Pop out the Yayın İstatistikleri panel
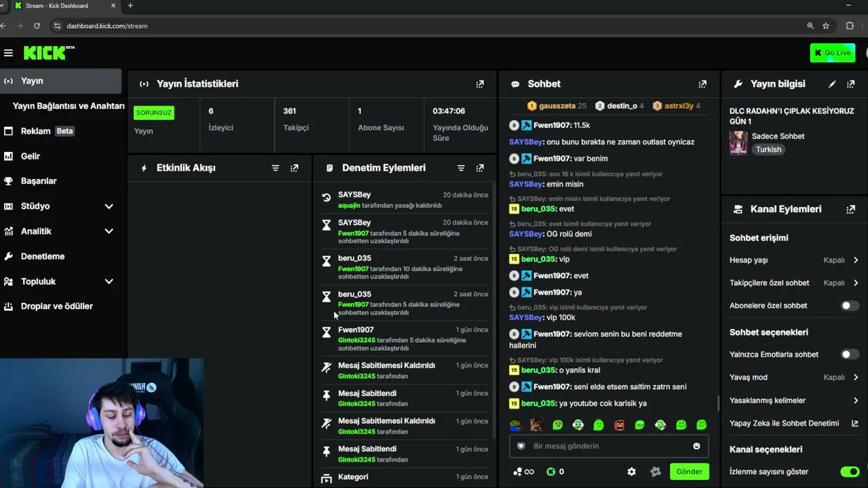 click(x=480, y=84)
